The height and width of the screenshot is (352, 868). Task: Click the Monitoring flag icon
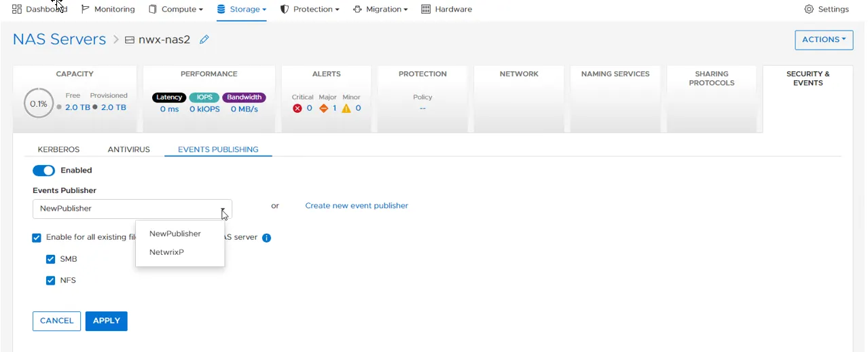click(85, 10)
